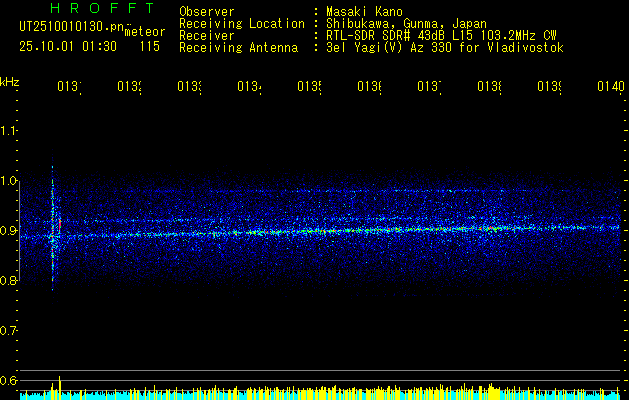Click the Receiver label
Viewport: 629px width, 400px height.
click(207, 36)
